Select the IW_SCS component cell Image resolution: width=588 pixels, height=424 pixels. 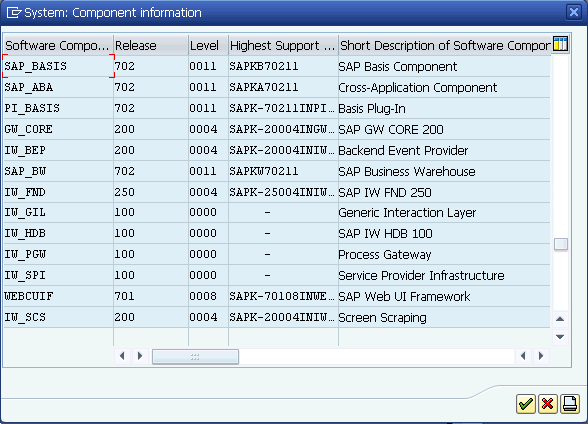(x=58, y=318)
